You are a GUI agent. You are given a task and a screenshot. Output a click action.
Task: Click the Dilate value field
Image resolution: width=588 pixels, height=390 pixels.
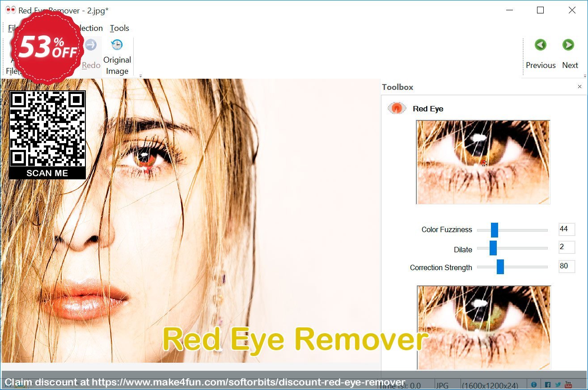click(x=567, y=247)
